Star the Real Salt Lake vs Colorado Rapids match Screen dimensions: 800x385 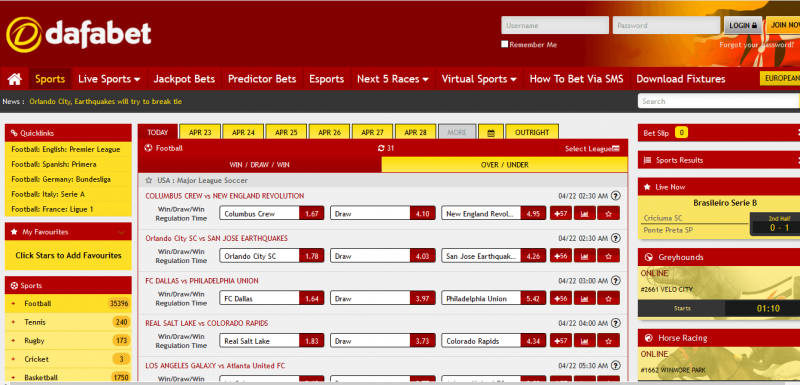point(608,341)
